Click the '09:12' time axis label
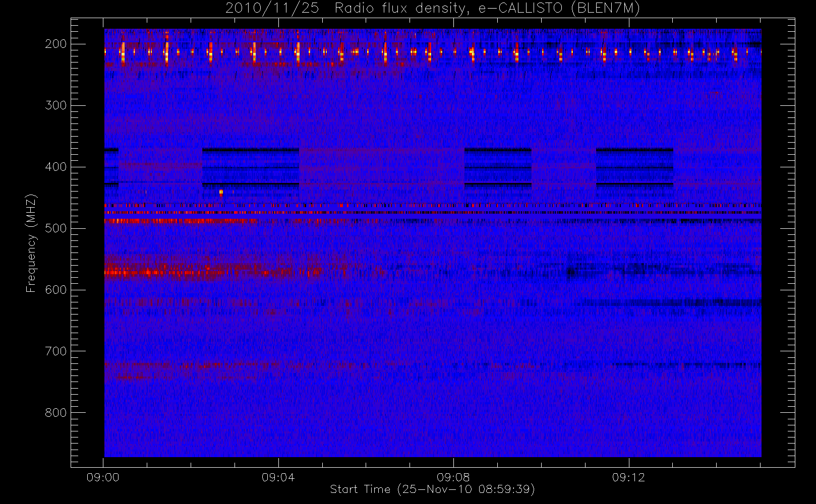 628,477
